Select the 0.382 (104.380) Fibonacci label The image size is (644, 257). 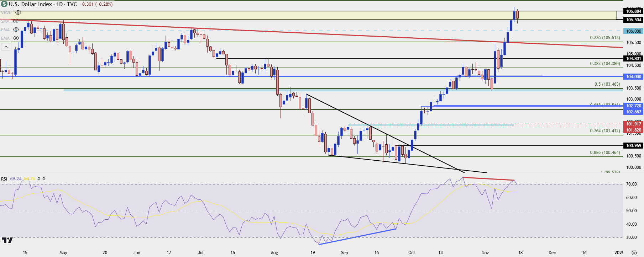[x=605, y=64]
